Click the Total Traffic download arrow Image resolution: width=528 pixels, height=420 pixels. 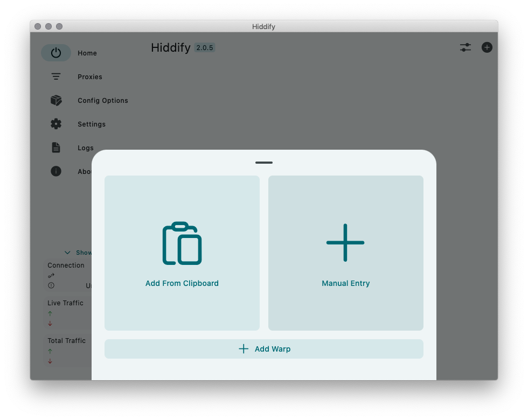click(x=50, y=361)
